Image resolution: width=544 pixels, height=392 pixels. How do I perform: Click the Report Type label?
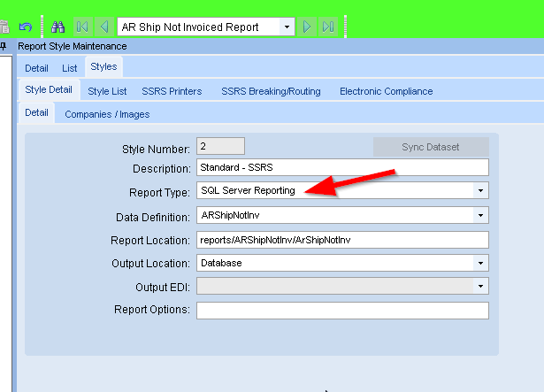coord(159,192)
